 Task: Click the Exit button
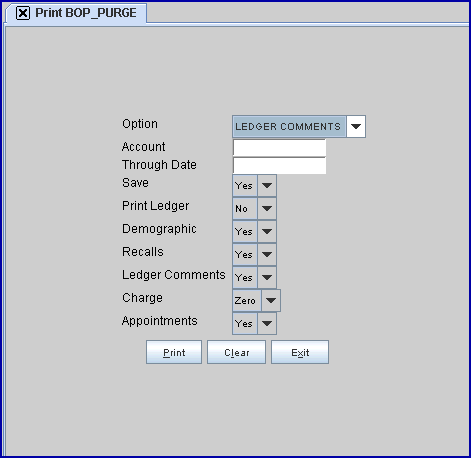300,352
